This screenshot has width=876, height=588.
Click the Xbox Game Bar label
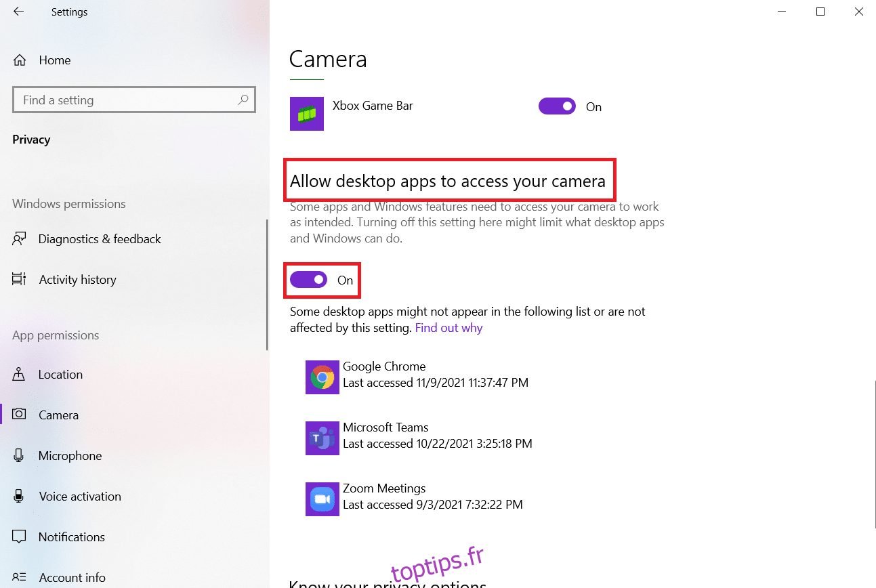373,105
